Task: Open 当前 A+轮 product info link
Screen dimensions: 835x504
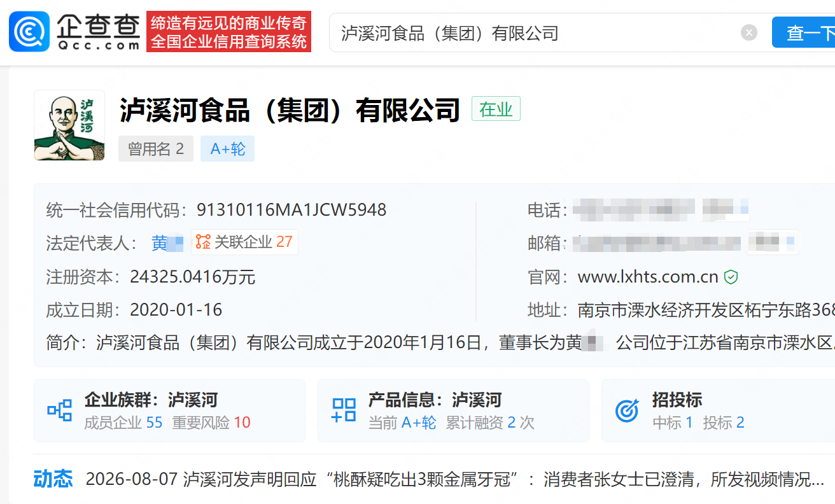Action: [402, 423]
